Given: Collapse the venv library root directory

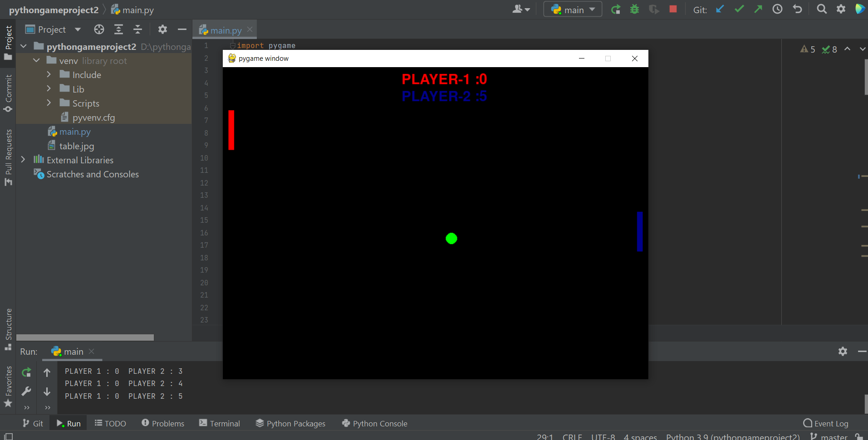Looking at the screenshot, I should [x=36, y=60].
